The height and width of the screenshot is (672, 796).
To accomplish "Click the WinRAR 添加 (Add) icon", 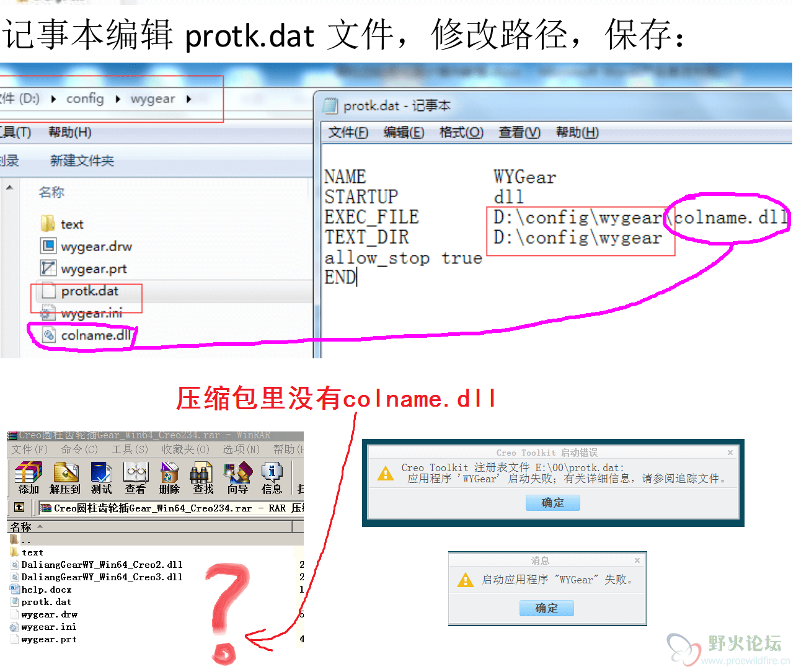I will (28, 478).
